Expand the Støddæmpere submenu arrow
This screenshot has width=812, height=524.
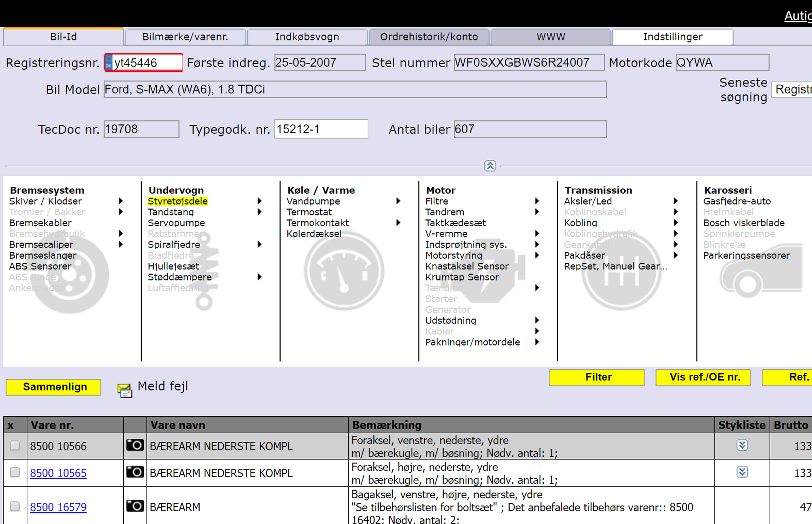click(x=260, y=277)
